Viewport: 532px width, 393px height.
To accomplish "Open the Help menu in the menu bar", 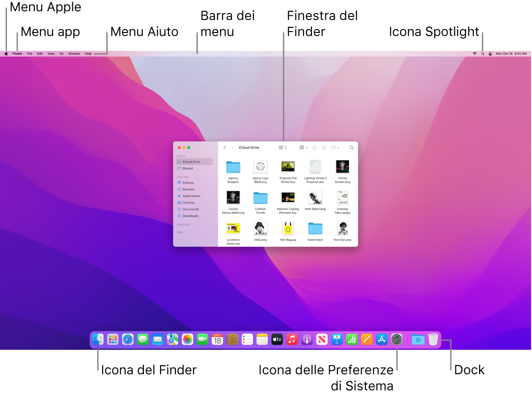I will click(x=88, y=53).
